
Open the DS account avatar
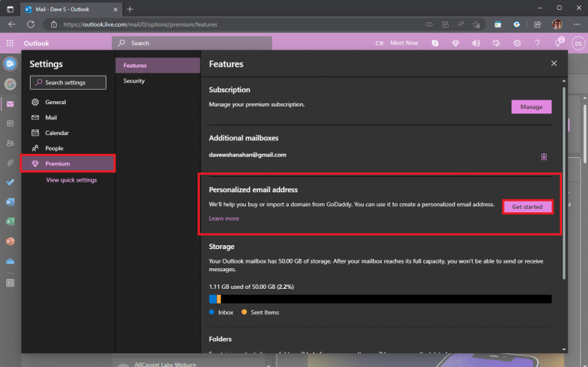point(578,44)
